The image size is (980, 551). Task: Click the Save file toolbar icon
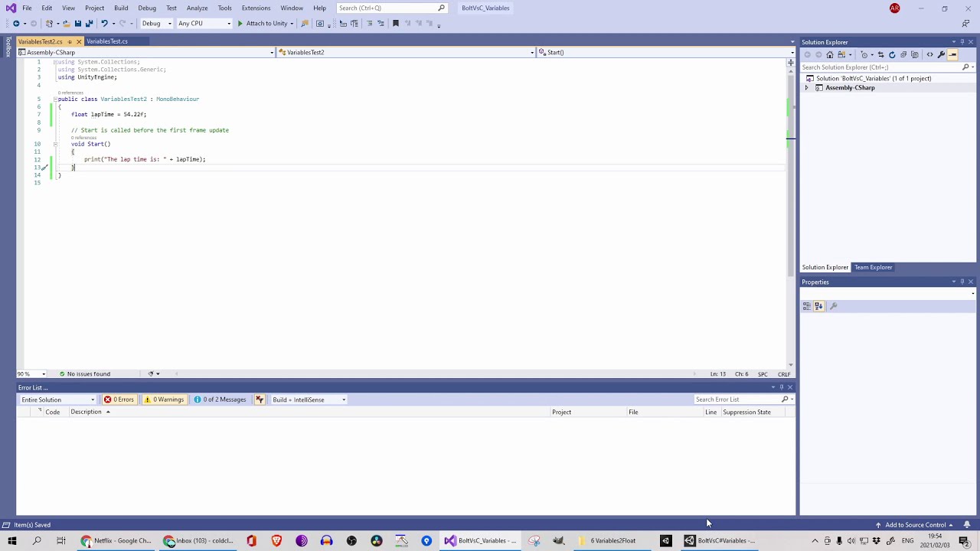pyautogui.click(x=77, y=23)
